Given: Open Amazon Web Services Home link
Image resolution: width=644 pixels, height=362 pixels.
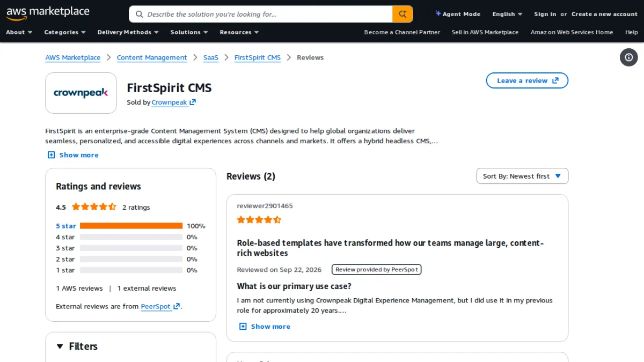Looking at the screenshot, I should coord(572,32).
